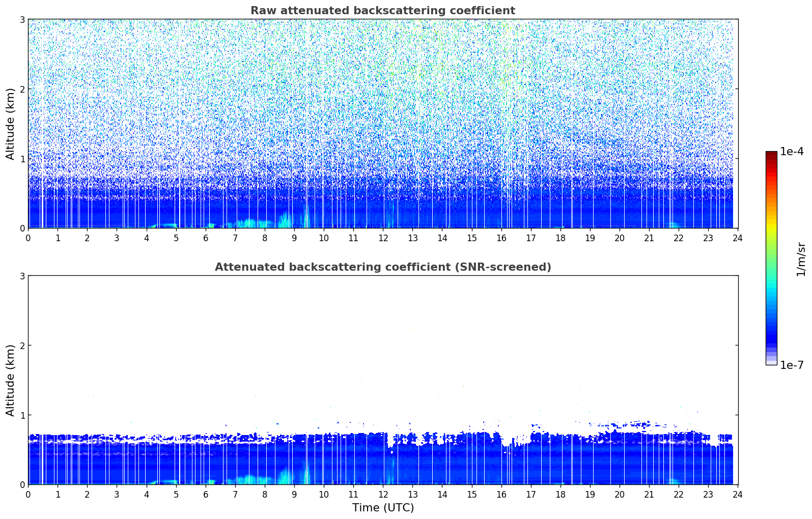The height and width of the screenshot is (519, 812).
Task: Click the hour 0 tick on the bottom plot
Action: coord(28,495)
